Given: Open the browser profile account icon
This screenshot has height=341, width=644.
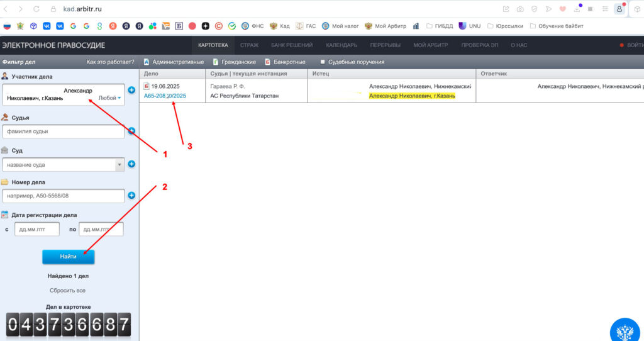Looking at the screenshot, I should [x=619, y=9].
